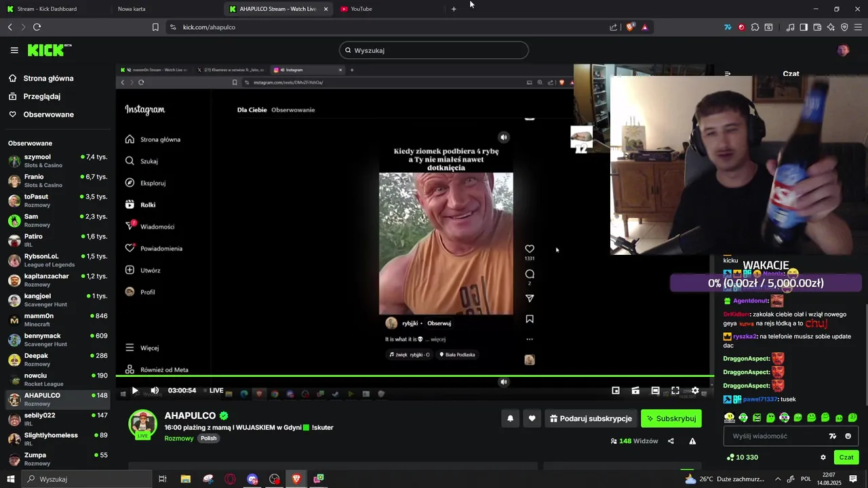
Task: Click the Polish language tag
Action: point(208,439)
